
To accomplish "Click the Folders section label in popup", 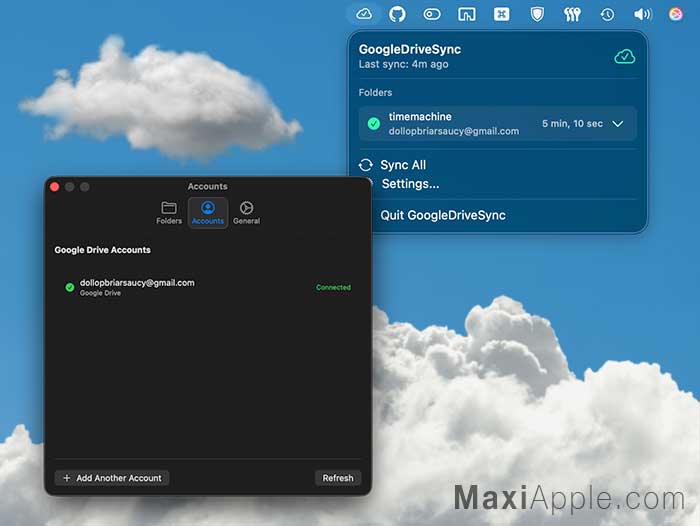I will click(375, 92).
